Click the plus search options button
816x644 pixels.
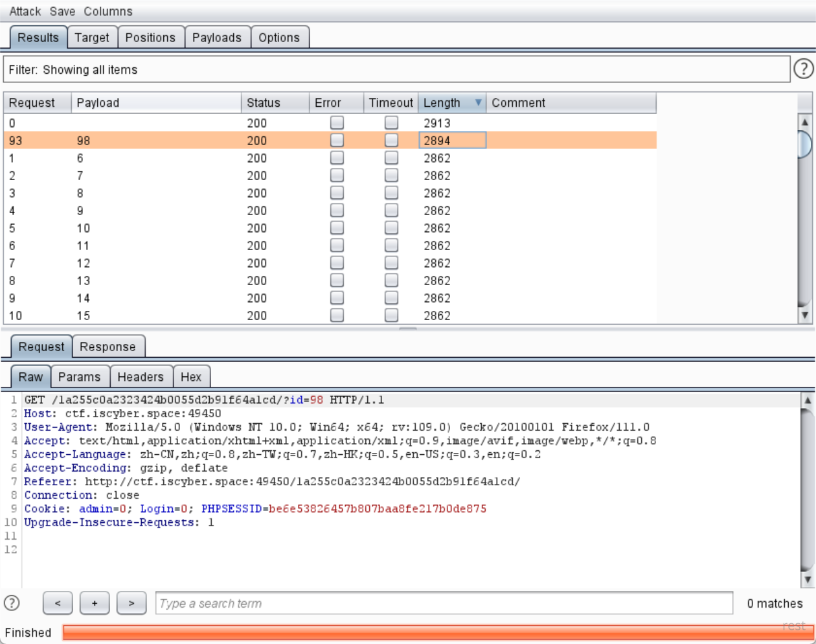pyautogui.click(x=95, y=603)
